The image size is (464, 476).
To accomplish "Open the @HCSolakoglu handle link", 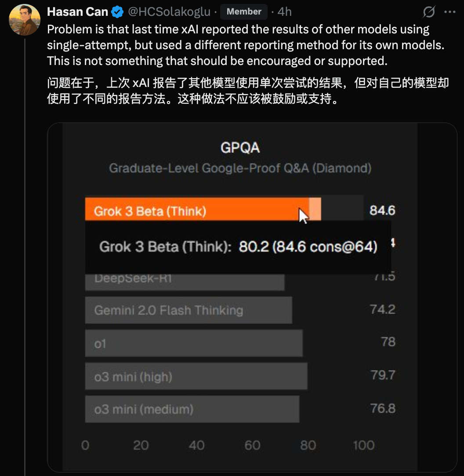I will click(x=169, y=11).
